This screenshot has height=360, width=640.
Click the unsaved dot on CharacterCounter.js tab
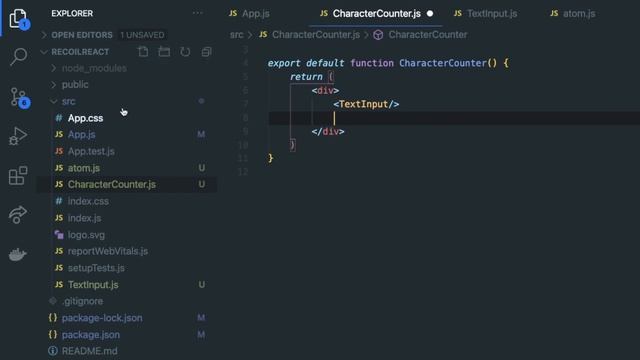tap(430, 13)
